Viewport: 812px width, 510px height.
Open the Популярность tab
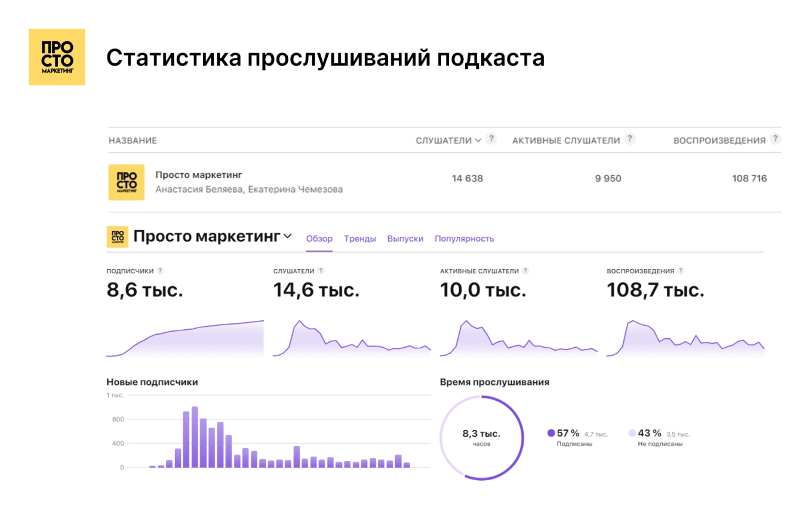[465, 239]
